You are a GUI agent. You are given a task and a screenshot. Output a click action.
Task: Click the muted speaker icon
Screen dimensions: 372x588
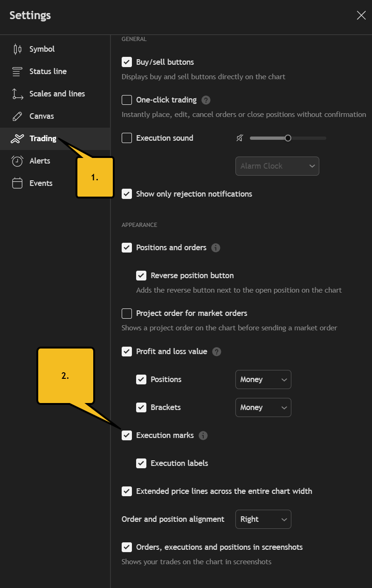click(x=240, y=138)
